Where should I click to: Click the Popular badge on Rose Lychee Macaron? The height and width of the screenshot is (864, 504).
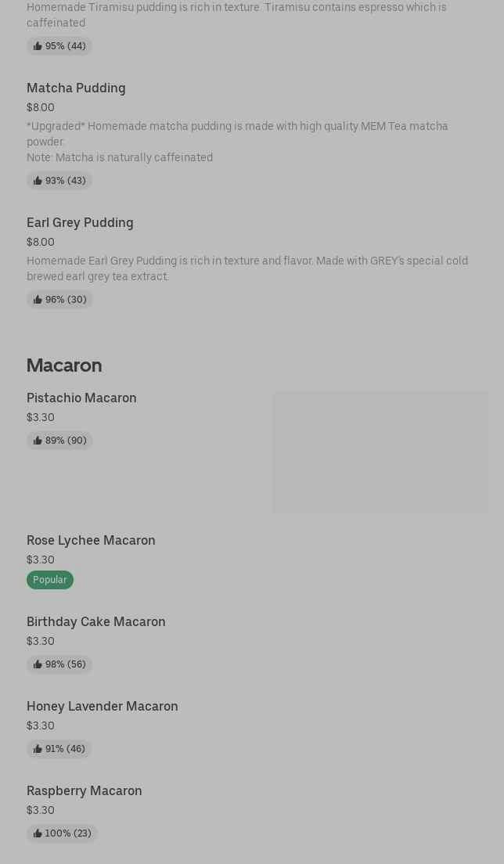pyautogui.click(x=50, y=580)
